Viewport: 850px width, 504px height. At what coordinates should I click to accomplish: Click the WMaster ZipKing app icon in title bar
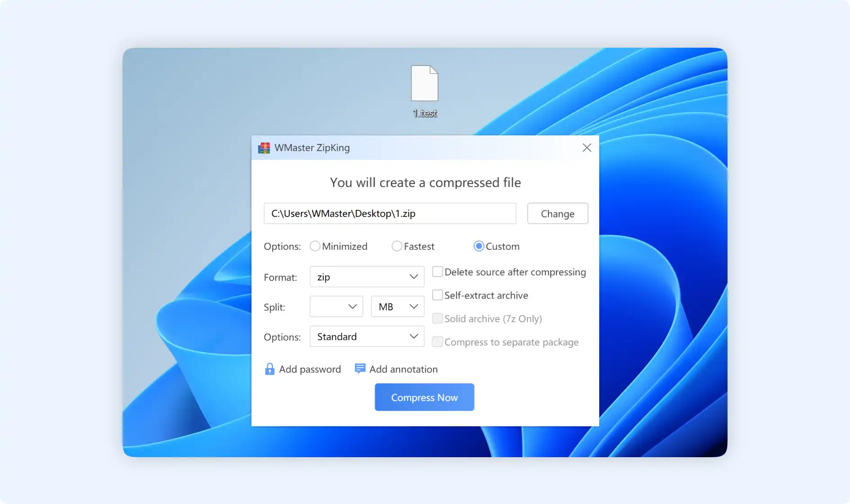[264, 148]
